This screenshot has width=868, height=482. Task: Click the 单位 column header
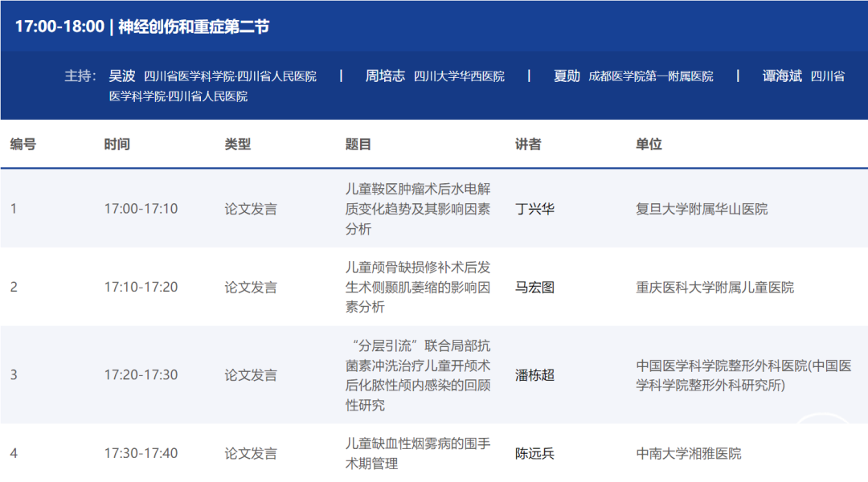pyautogui.click(x=649, y=145)
